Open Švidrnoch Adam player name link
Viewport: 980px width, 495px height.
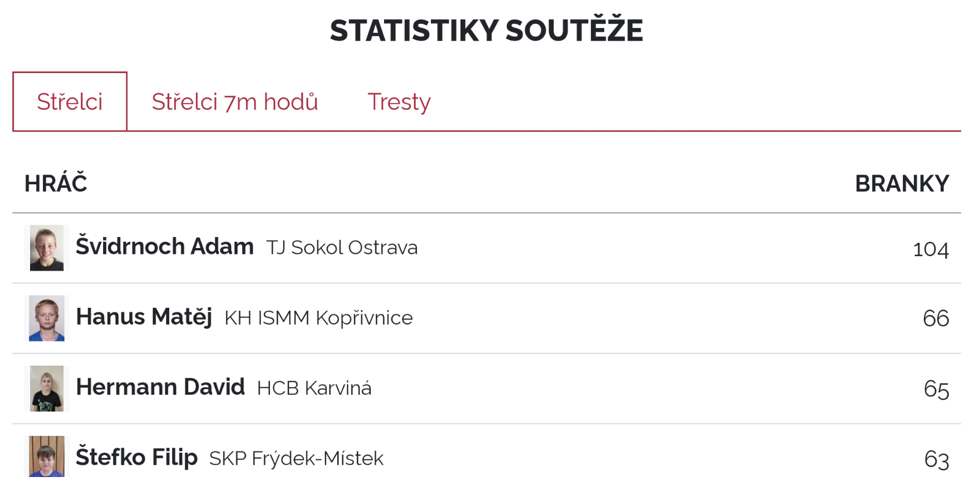tap(164, 247)
